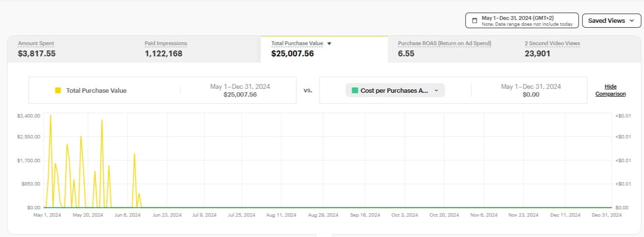
Task: Click the green Cost per Purchases swatch
Action: tap(355, 90)
